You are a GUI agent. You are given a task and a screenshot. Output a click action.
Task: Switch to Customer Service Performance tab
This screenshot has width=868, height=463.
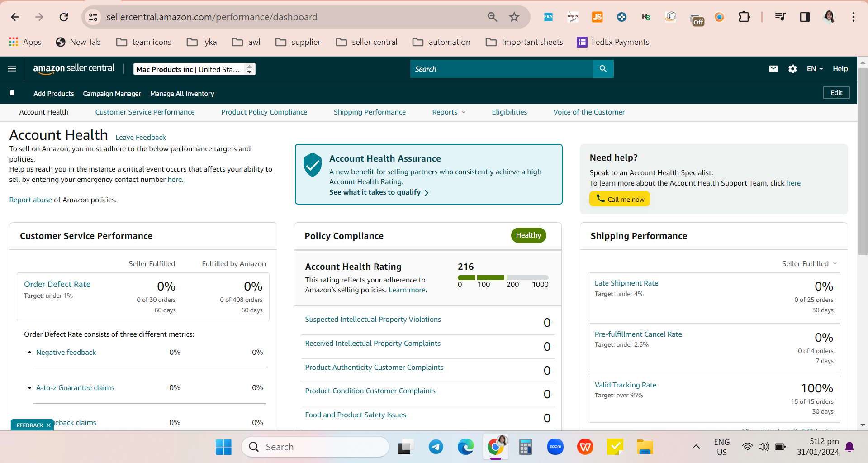pos(145,112)
